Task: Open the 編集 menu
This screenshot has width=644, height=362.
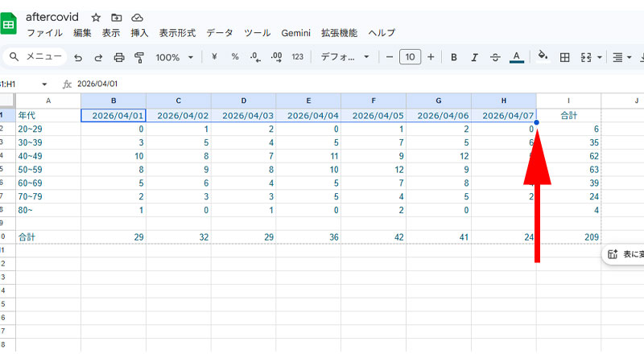Action: pyautogui.click(x=82, y=33)
